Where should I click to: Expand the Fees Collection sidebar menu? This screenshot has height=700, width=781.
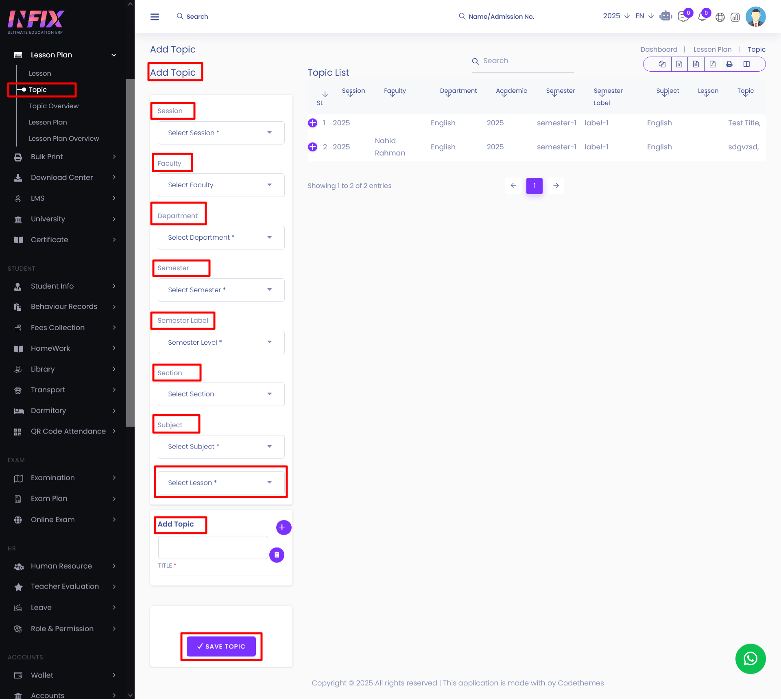tap(58, 328)
